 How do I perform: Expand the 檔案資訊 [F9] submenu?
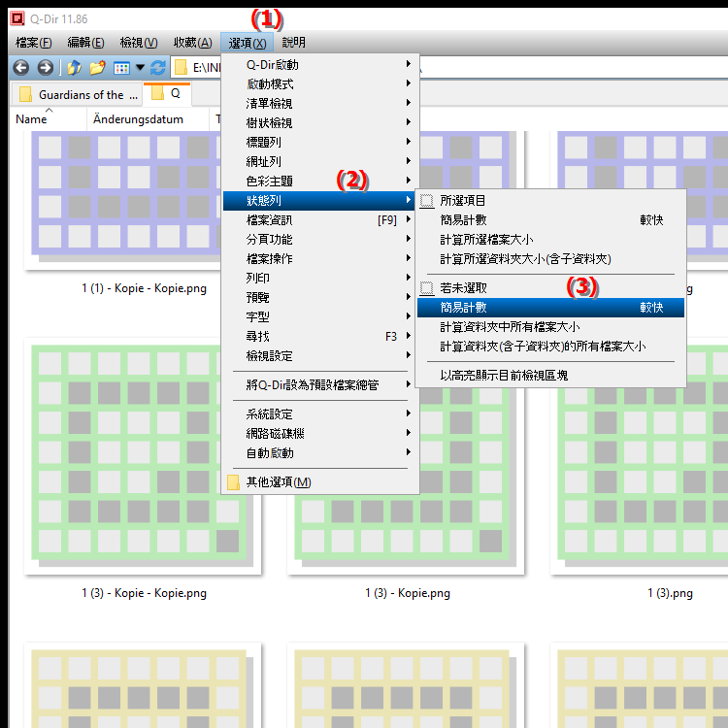(320, 220)
